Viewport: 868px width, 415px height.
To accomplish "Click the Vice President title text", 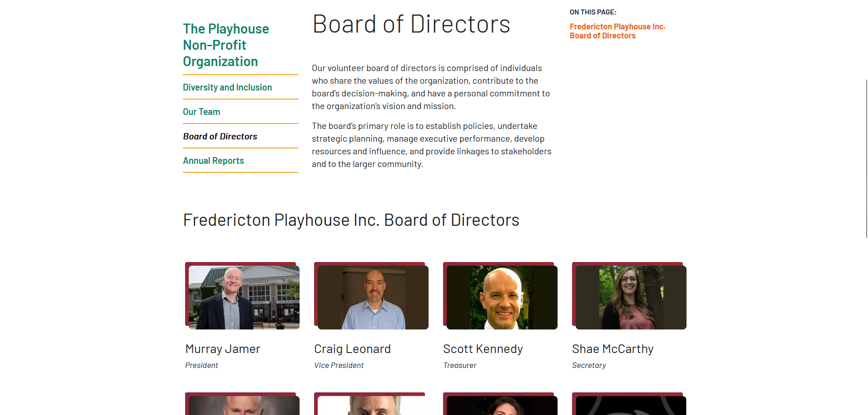I will tap(339, 365).
